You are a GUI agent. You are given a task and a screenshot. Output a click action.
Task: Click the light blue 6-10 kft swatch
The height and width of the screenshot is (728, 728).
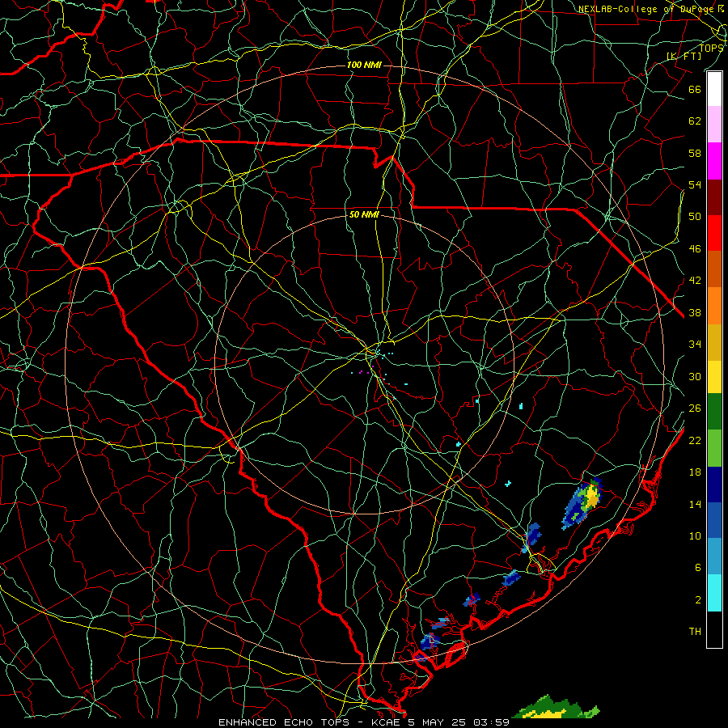[714, 557]
